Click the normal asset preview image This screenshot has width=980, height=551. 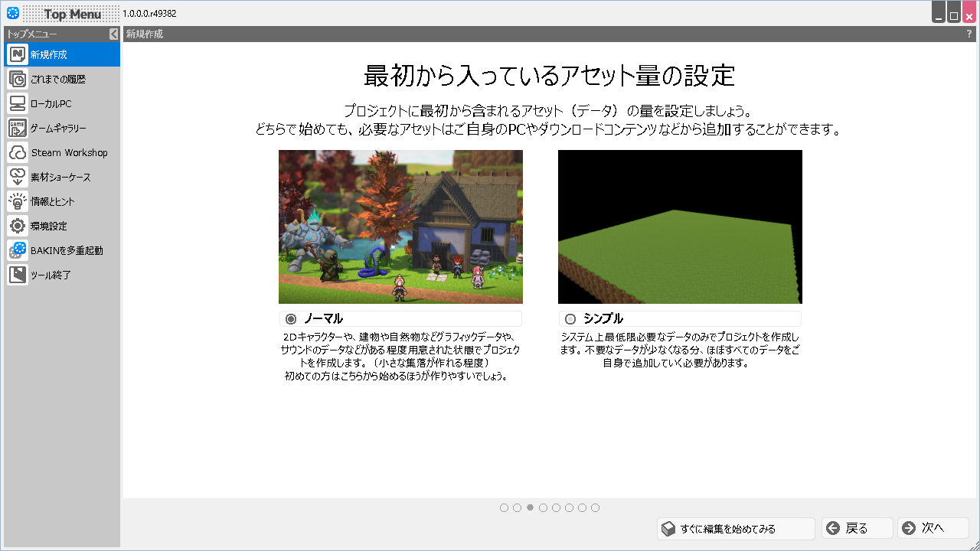pos(400,227)
